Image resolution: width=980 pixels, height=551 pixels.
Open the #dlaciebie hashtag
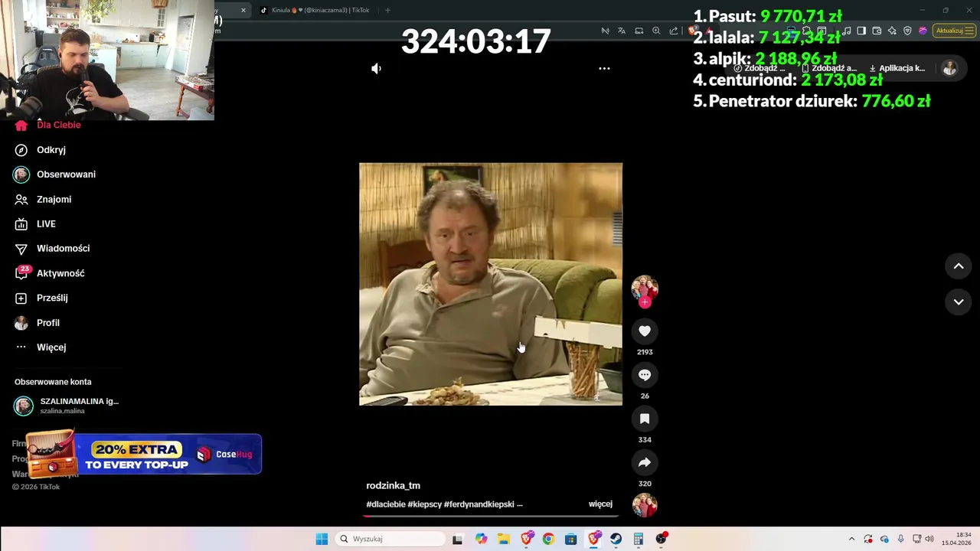[x=386, y=504]
